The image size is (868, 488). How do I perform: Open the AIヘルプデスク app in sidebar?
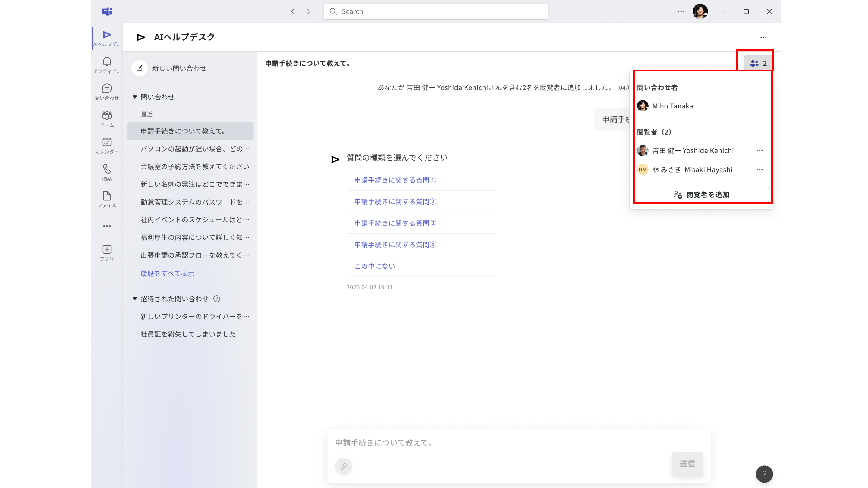pos(107,38)
